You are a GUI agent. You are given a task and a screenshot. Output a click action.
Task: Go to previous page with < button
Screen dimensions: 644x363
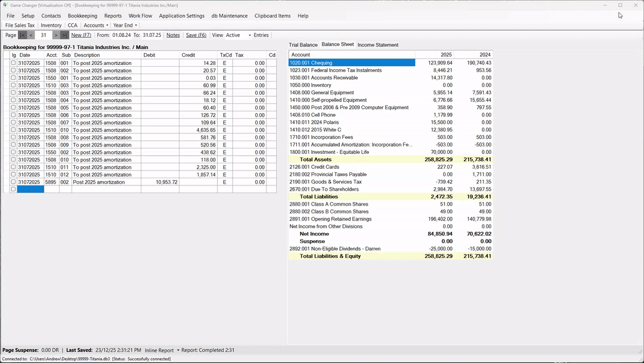click(x=31, y=35)
